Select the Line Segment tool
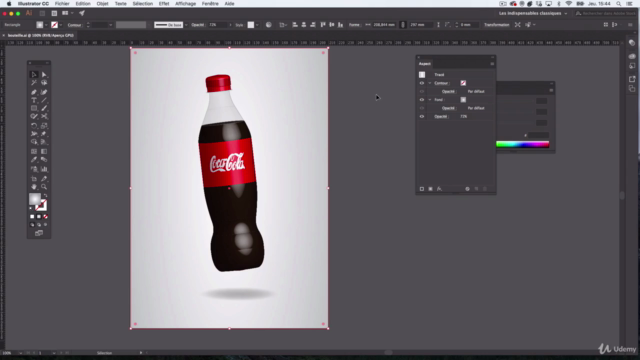640x360 pixels. click(44, 100)
